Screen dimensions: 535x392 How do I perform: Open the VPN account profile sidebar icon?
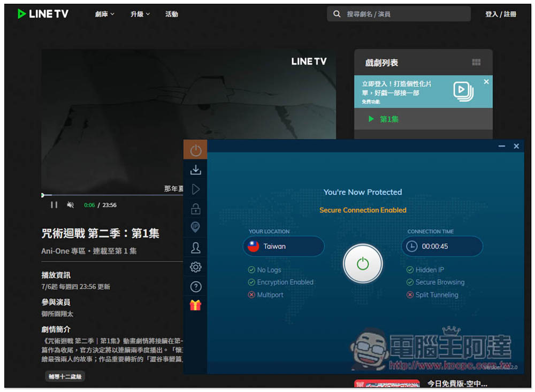point(195,248)
